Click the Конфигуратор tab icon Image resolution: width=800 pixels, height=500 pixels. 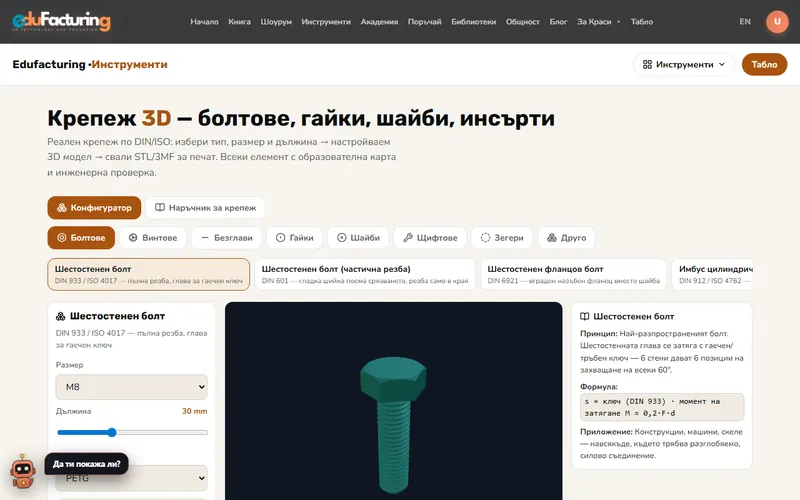(62, 208)
